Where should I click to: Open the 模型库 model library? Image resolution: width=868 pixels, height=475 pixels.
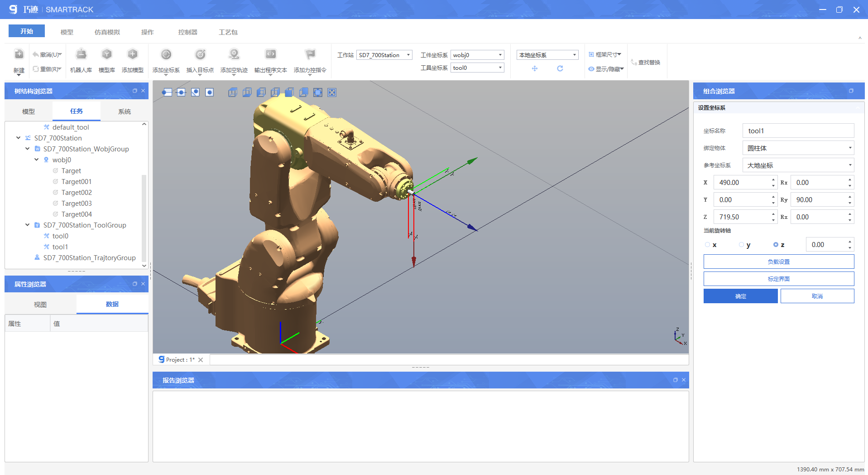(x=107, y=54)
